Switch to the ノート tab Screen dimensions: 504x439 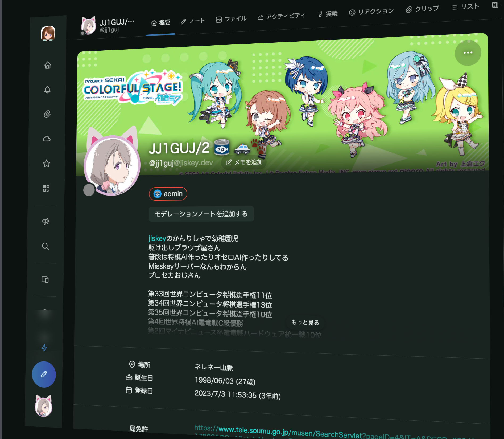coord(193,21)
